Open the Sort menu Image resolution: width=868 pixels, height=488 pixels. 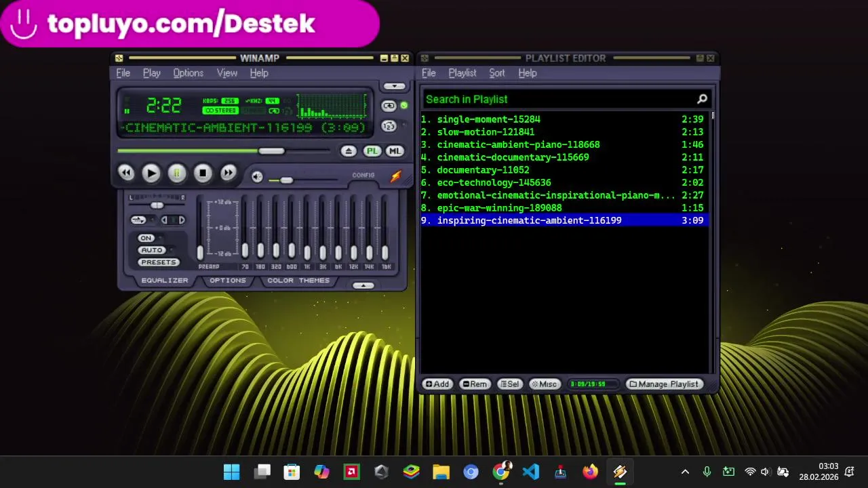click(x=497, y=73)
